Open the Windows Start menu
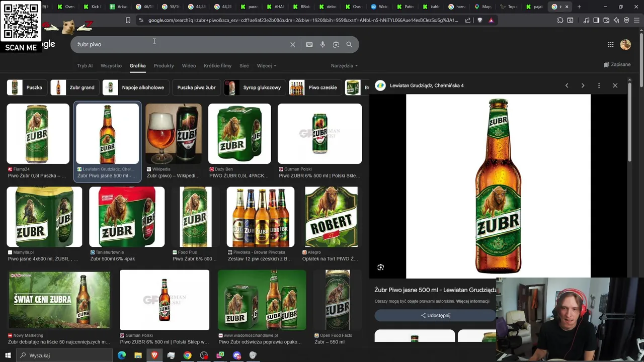Viewport: 644px width, 362px height. point(8,355)
